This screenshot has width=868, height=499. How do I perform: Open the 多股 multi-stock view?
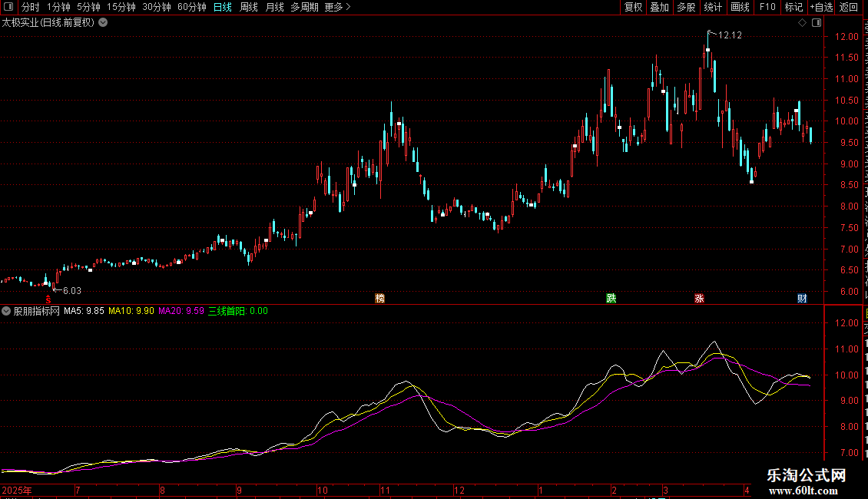click(x=686, y=7)
